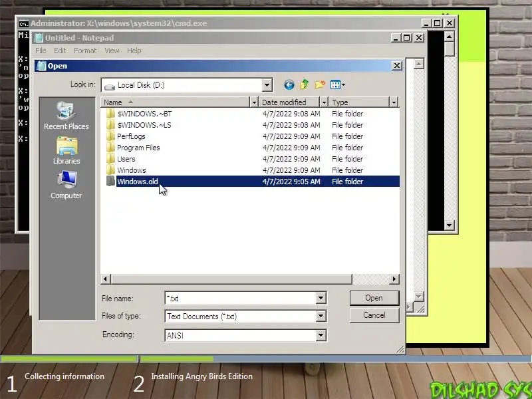Image resolution: width=532 pixels, height=399 pixels.
Task: Select the $WINDOWS.~LS folder name
Action: [x=144, y=125]
